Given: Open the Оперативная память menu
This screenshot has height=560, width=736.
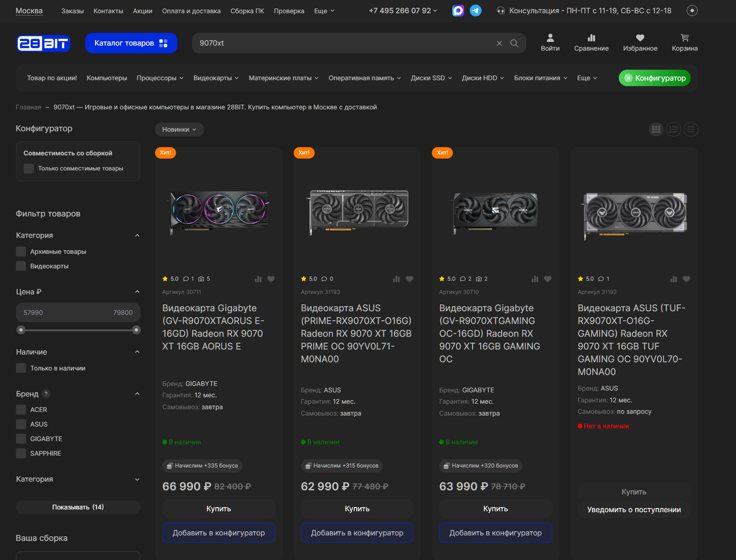Looking at the screenshot, I should 365,78.
